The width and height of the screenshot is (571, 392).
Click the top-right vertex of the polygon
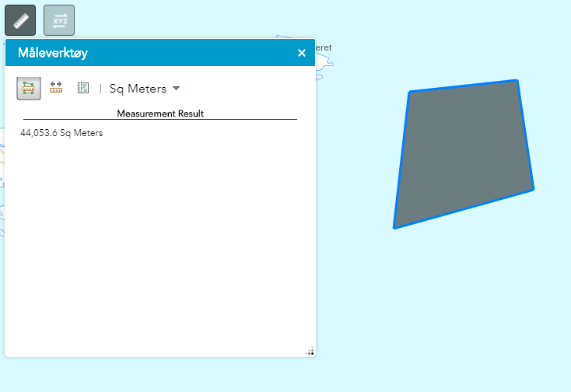[517, 80]
